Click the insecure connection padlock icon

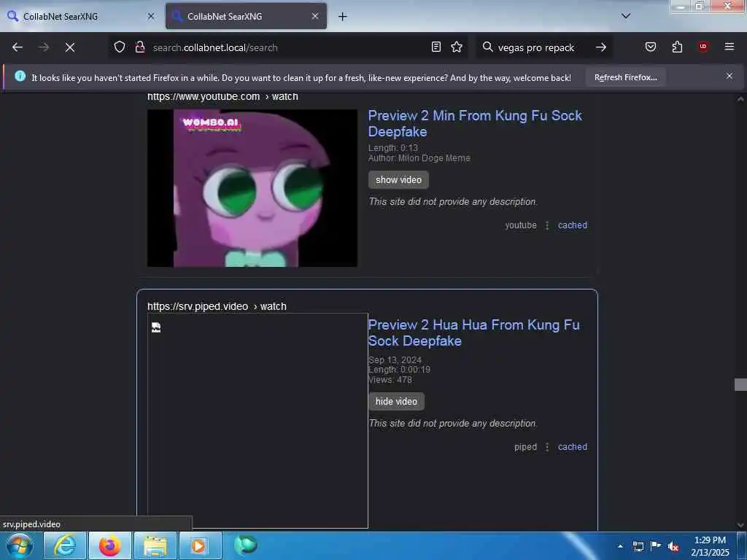point(140,47)
